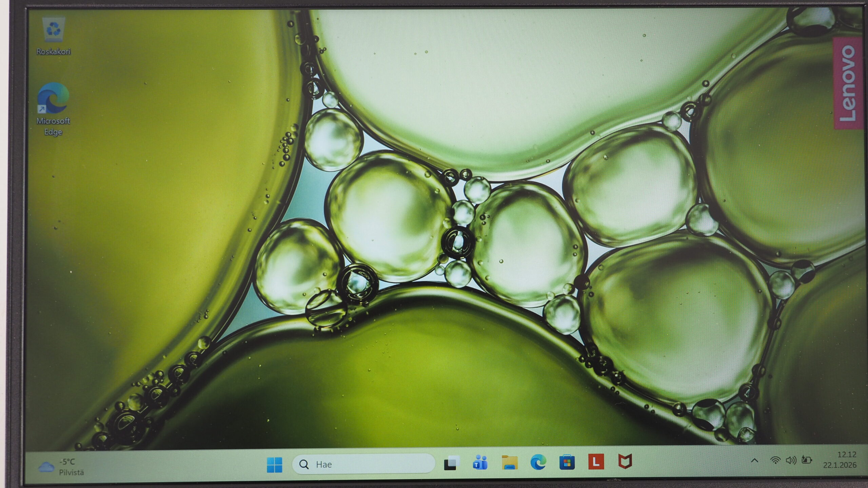The height and width of the screenshot is (488, 868).
Task: Click the speaker volume tray icon
Action: [x=791, y=460]
